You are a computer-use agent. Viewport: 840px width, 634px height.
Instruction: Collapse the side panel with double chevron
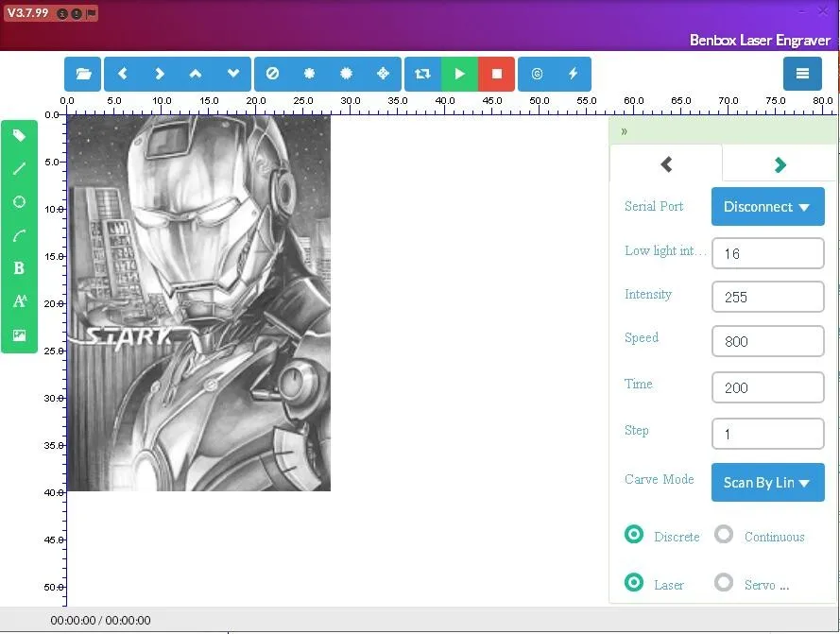point(625,132)
